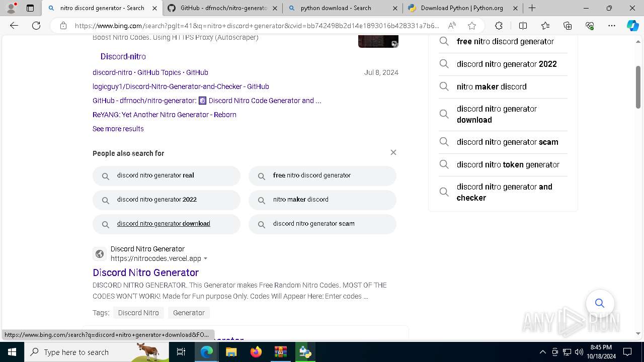Open Settings and more ellipsis menu

coord(612,26)
